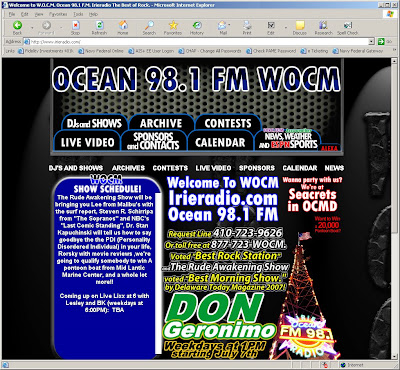This screenshot has height=370, width=400.
Task: Open the Mail toolbar button
Action: pos(223,27)
